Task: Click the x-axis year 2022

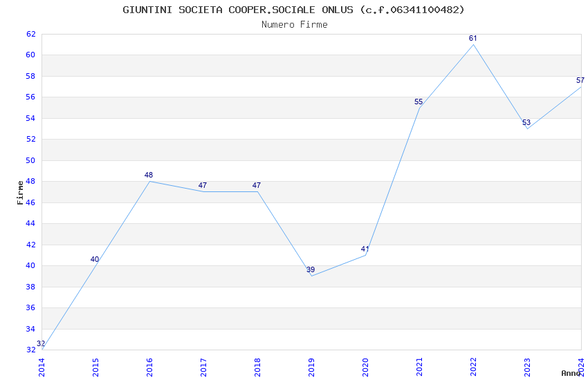Action: 474,367
